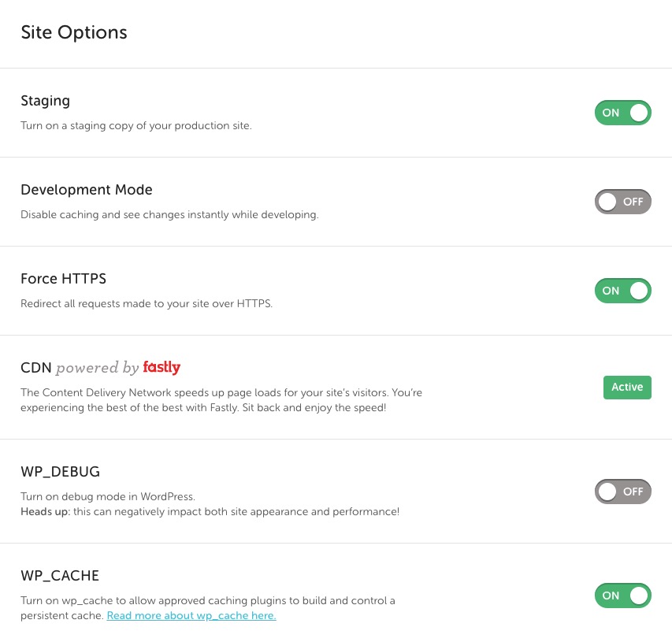
Task: Click the green Active CDN button
Action: 627,388
